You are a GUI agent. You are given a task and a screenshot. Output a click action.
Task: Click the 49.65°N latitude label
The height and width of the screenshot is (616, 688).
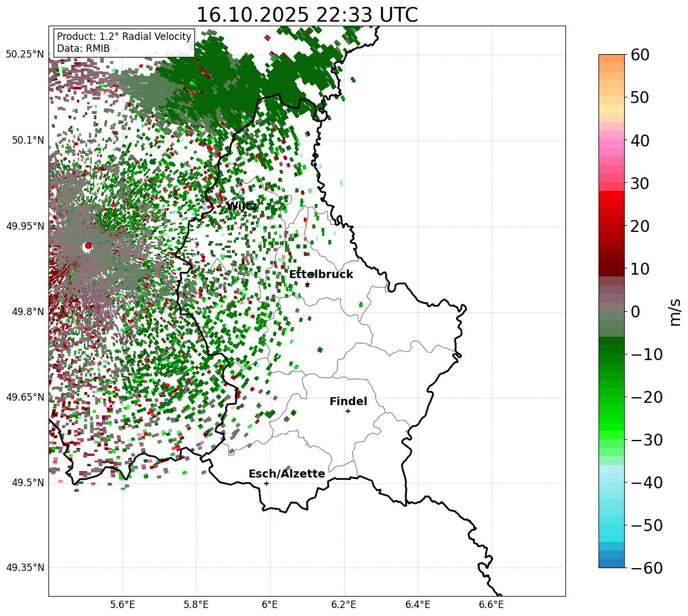tap(25, 397)
